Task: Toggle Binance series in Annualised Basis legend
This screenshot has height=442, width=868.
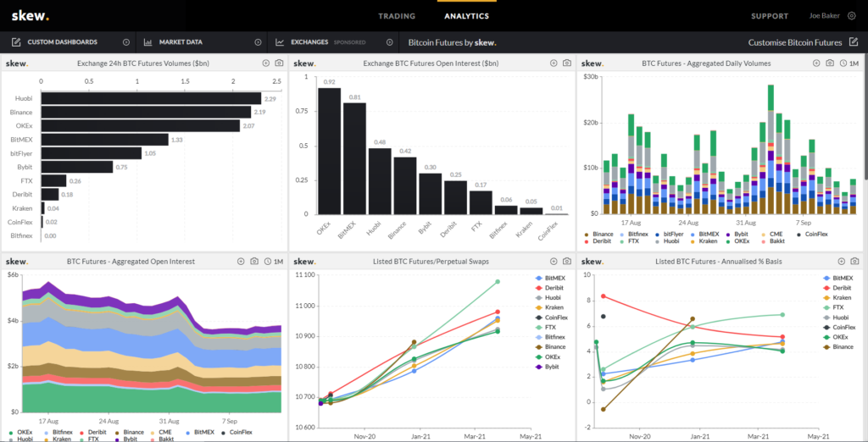Action: pos(838,347)
